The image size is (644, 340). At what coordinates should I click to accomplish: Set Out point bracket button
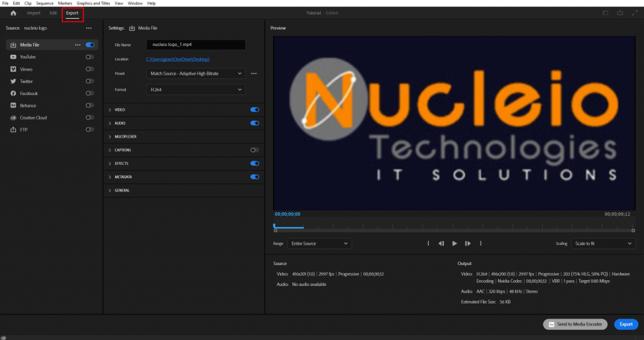480,244
